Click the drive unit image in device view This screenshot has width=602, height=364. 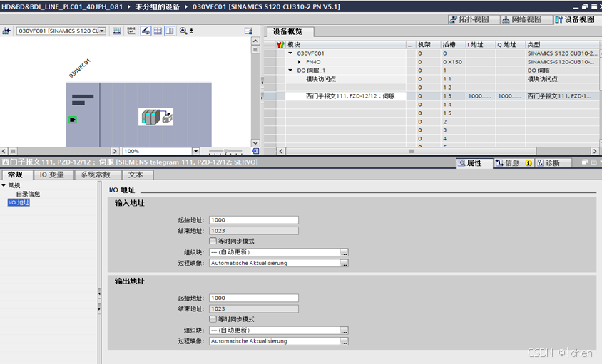[156, 117]
